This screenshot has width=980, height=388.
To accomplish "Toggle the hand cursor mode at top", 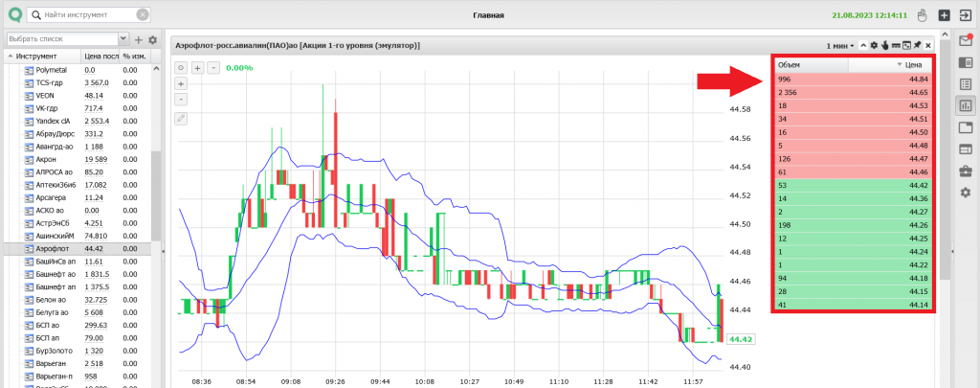I will pyautogui.click(x=921, y=15).
